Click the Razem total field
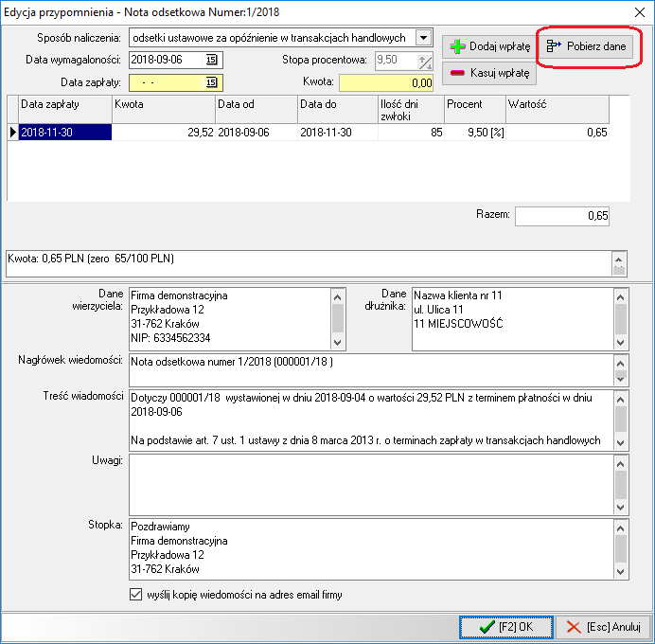The width and height of the screenshot is (655, 644). pos(562,216)
